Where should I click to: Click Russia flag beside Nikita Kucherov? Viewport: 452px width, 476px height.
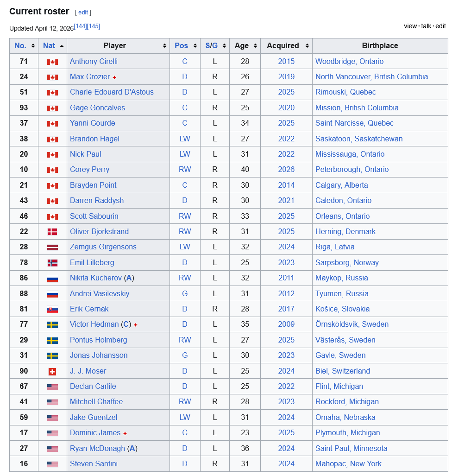[x=52, y=279]
